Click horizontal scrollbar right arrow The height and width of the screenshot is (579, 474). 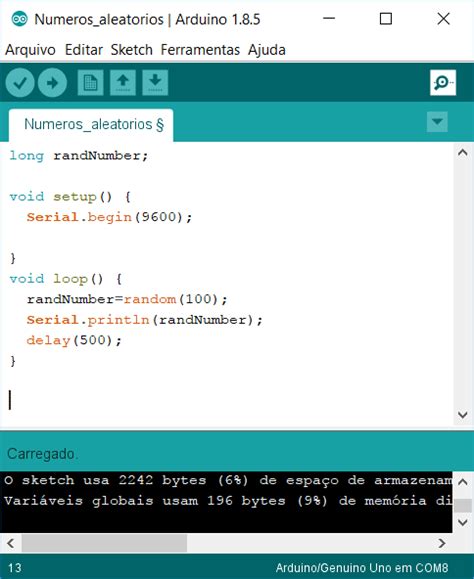pyautogui.click(x=442, y=543)
